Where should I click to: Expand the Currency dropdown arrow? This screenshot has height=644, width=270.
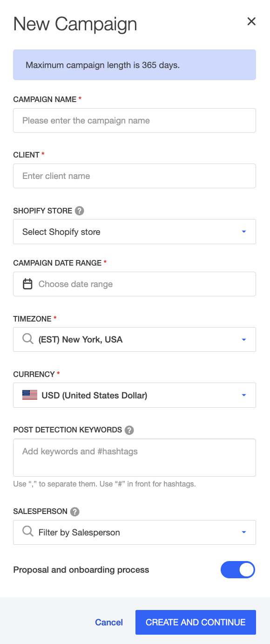[244, 395]
